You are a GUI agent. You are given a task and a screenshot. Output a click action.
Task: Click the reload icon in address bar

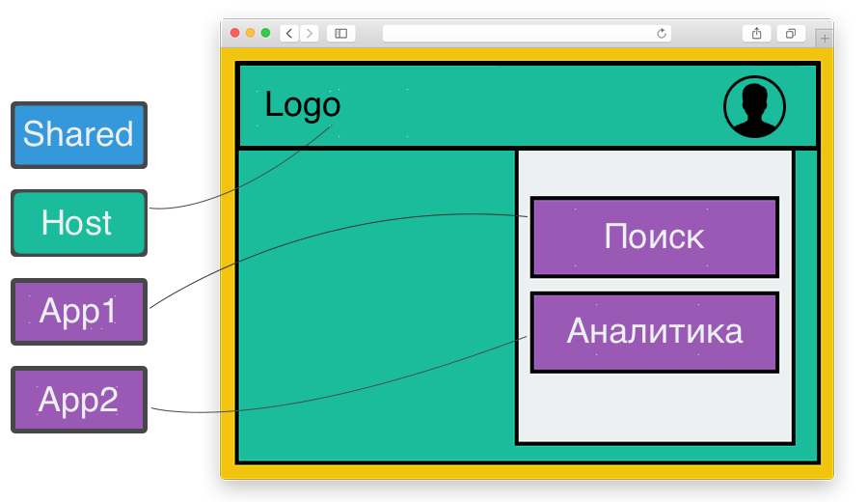pos(661,33)
